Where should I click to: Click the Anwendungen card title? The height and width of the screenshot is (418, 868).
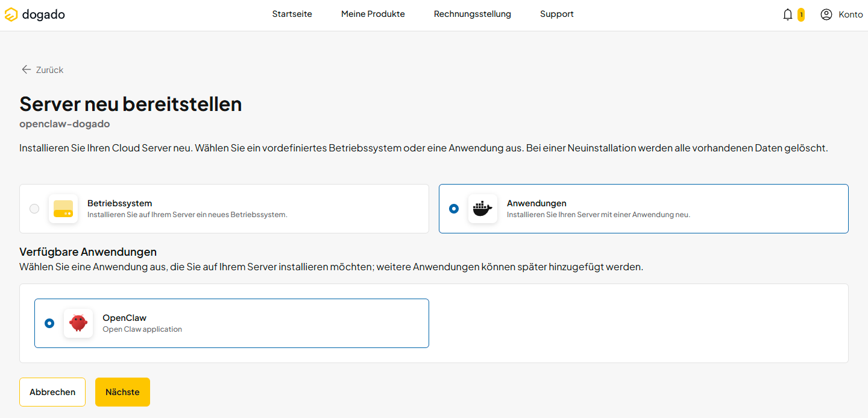536,203
